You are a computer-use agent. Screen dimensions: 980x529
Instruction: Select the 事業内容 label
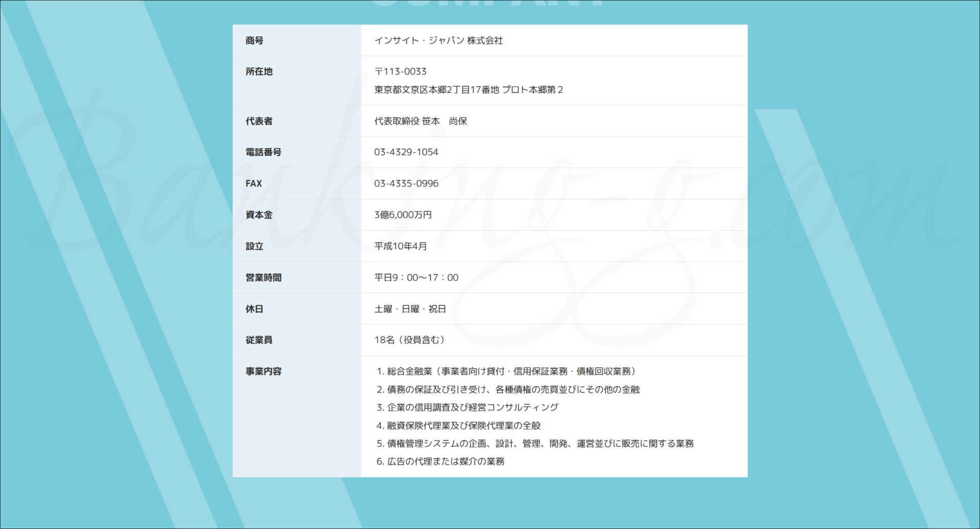coord(263,371)
